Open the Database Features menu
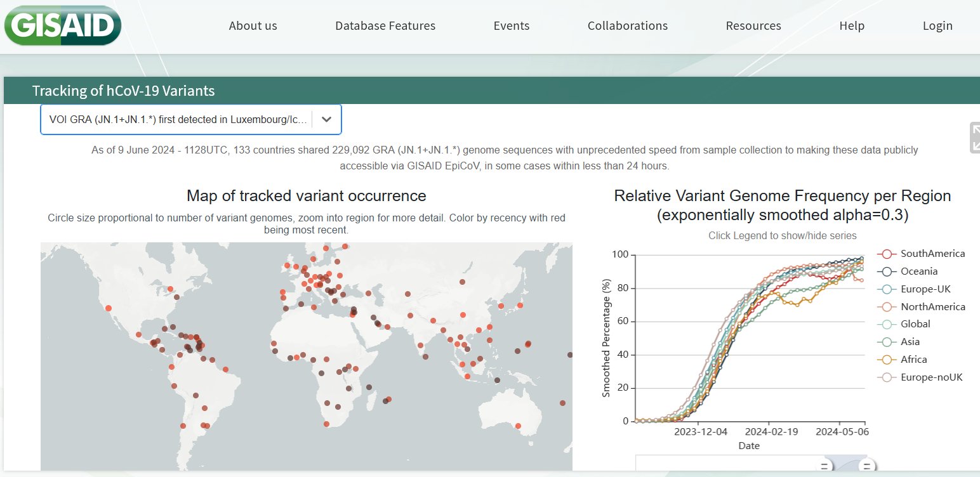Image resolution: width=980 pixels, height=477 pixels. click(385, 26)
